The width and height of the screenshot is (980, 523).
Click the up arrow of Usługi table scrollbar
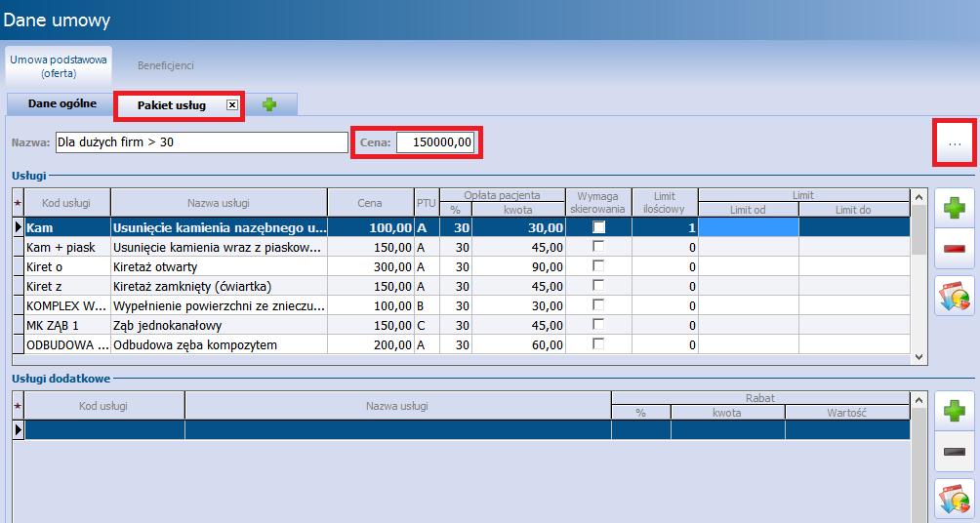click(x=919, y=197)
